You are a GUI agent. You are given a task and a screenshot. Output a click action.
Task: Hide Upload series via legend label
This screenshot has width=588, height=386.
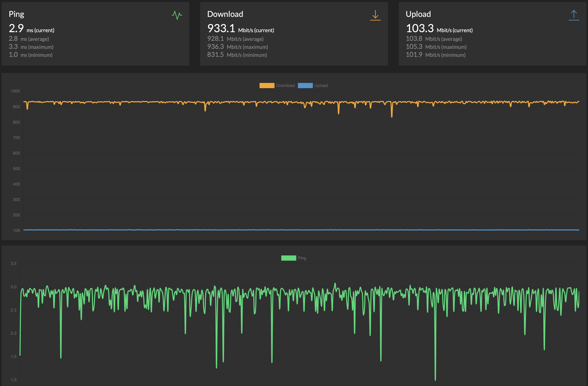(x=321, y=85)
